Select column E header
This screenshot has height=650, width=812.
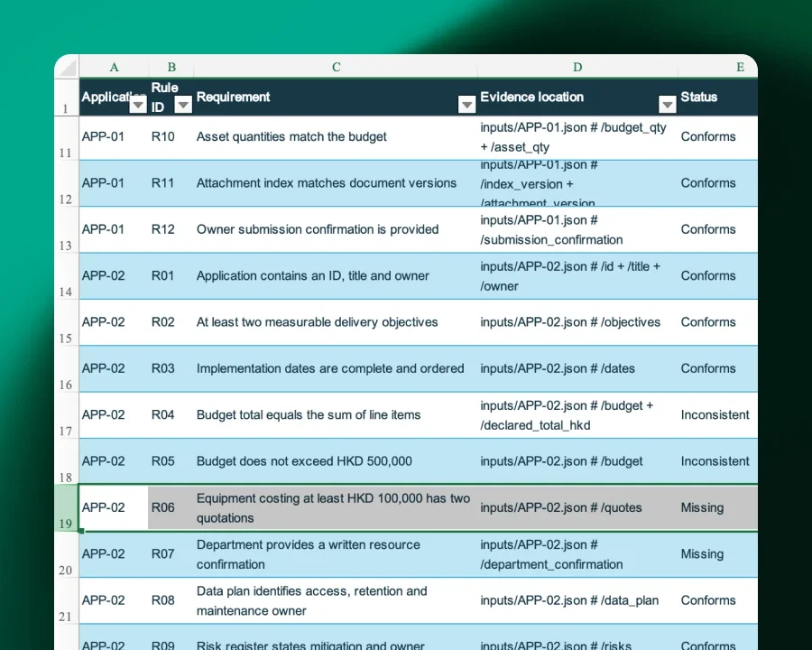[x=740, y=67]
